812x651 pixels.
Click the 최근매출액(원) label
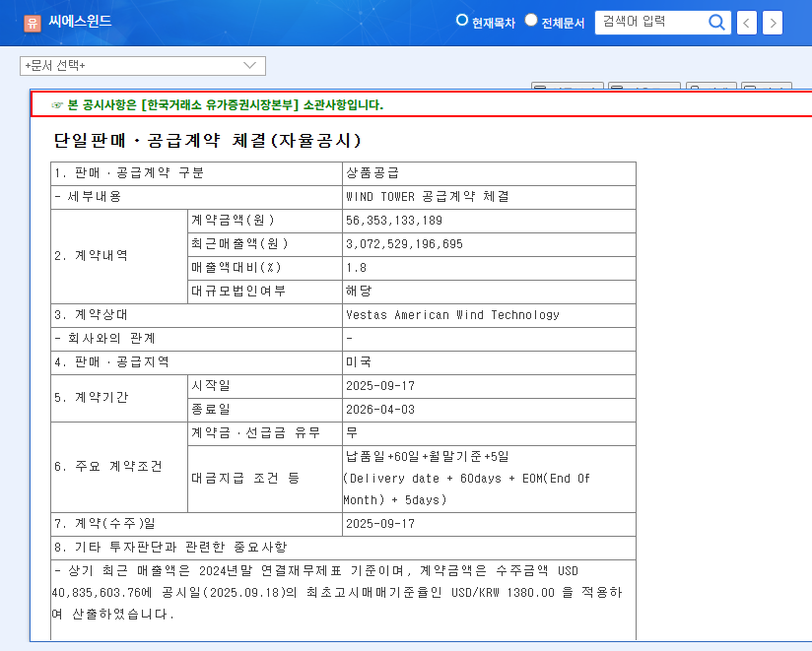pos(265,244)
